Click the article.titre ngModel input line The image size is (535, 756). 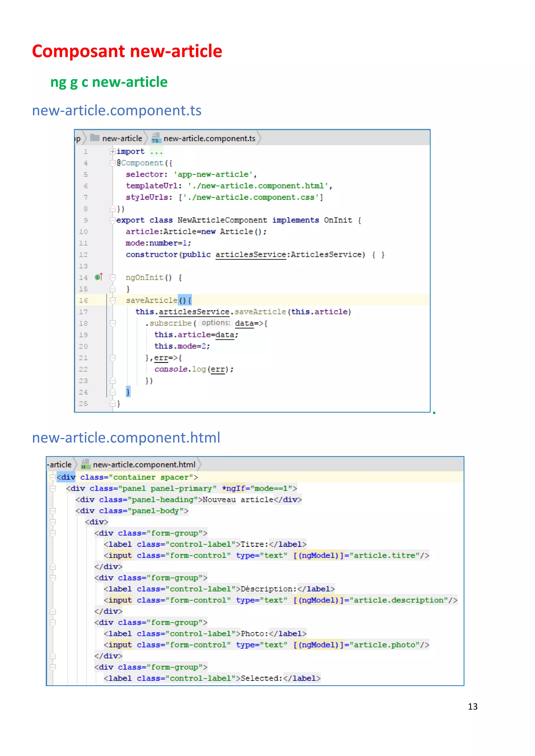tap(266, 556)
